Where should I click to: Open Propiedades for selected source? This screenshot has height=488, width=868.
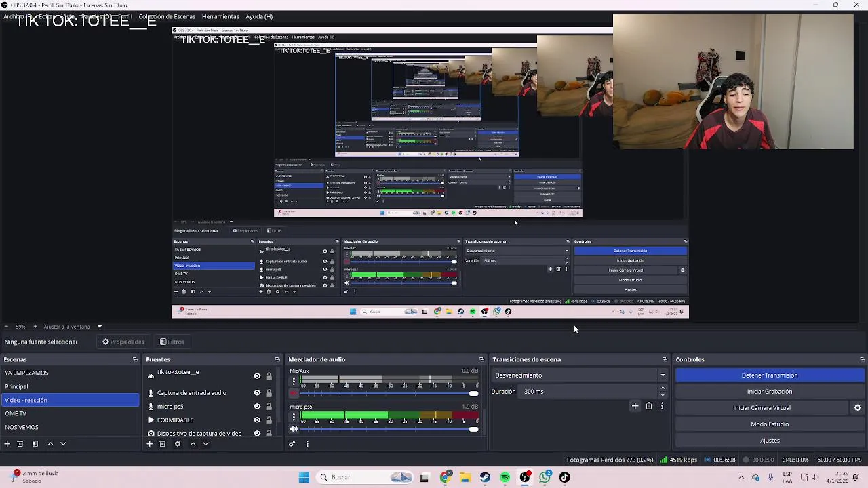(123, 342)
